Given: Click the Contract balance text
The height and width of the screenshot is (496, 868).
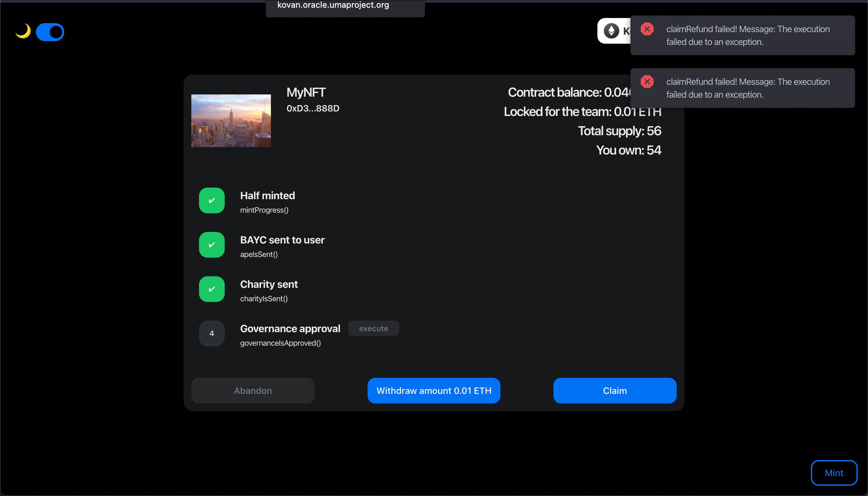Looking at the screenshot, I should point(569,92).
